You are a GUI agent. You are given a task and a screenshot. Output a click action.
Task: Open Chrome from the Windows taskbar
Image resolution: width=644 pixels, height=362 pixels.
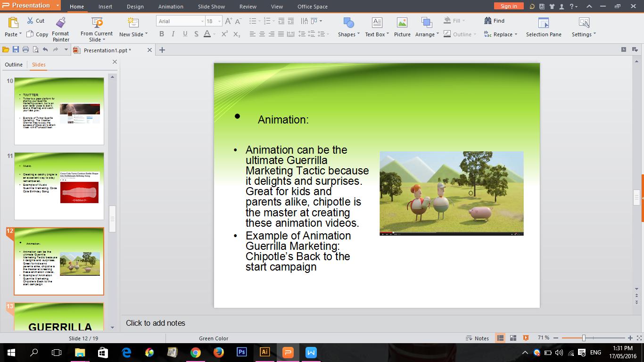[x=195, y=352]
